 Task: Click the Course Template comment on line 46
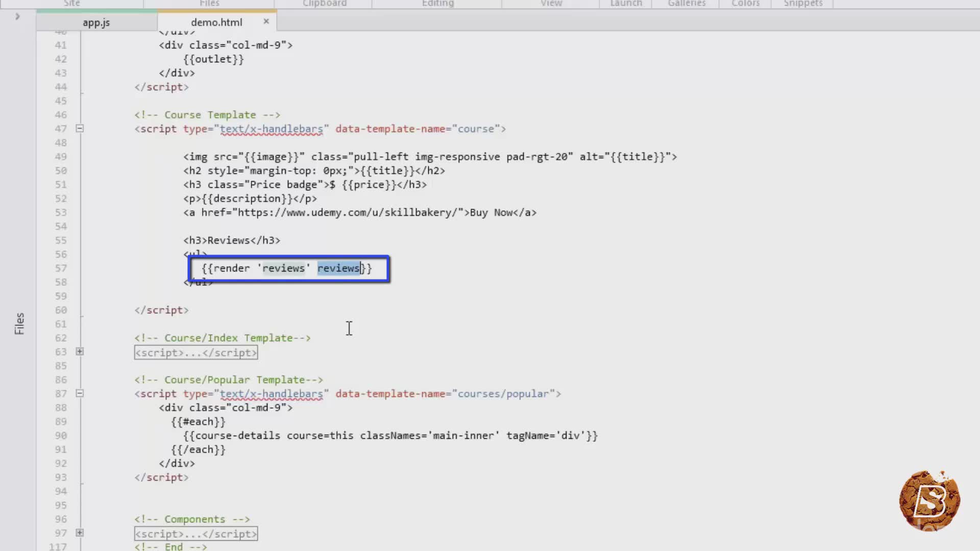point(207,115)
